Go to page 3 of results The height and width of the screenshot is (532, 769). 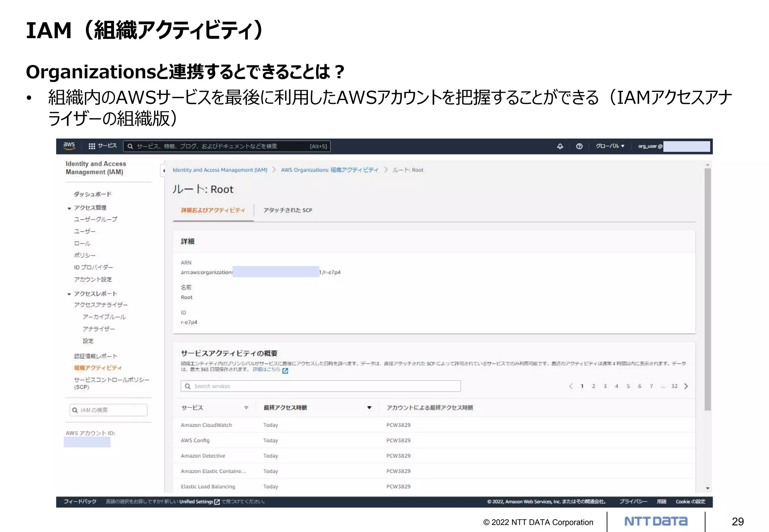[x=605, y=386]
